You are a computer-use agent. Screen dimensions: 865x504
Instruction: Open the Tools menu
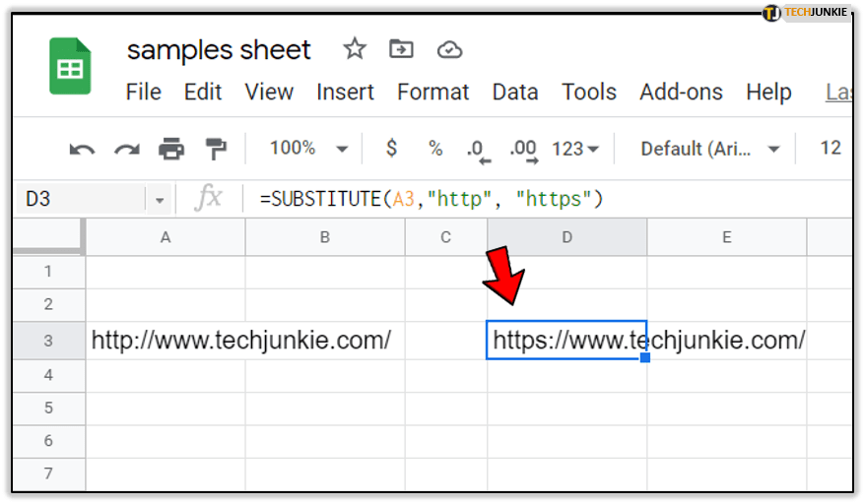[x=589, y=93]
